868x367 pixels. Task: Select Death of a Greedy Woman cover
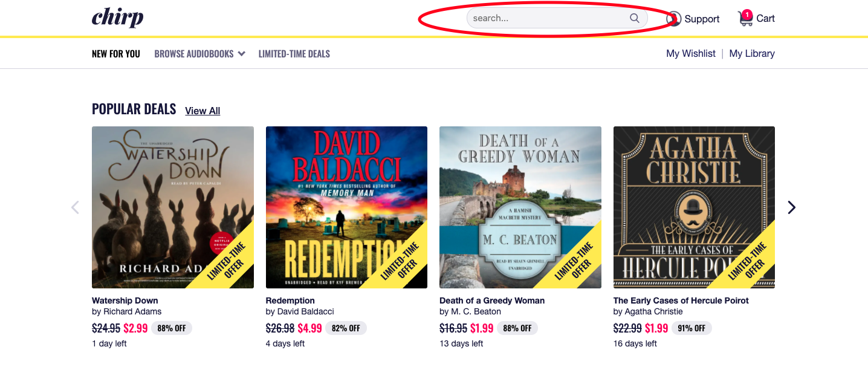point(520,207)
